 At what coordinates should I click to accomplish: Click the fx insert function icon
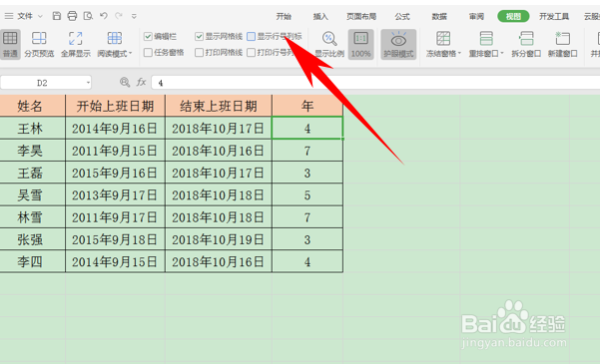coord(142,82)
